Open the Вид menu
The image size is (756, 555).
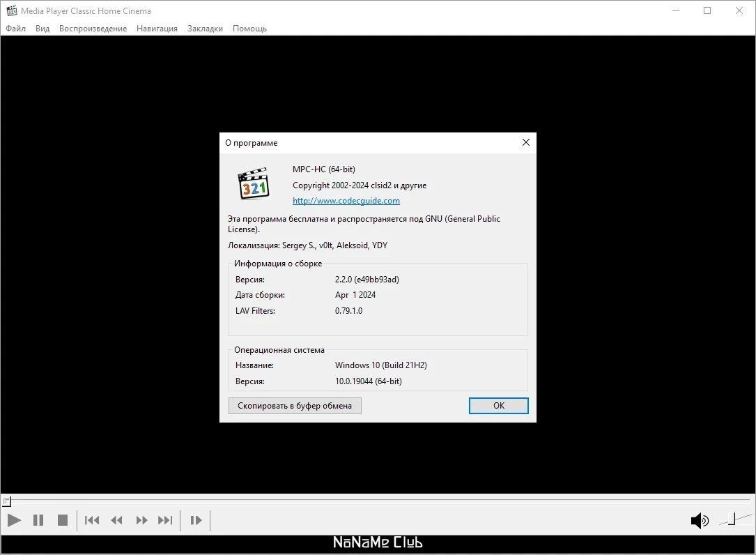pyautogui.click(x=43, y=29)
